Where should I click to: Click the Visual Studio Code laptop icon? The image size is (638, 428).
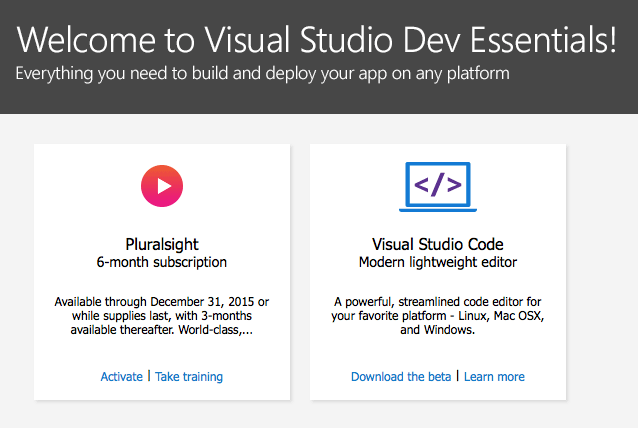[438, 187]
